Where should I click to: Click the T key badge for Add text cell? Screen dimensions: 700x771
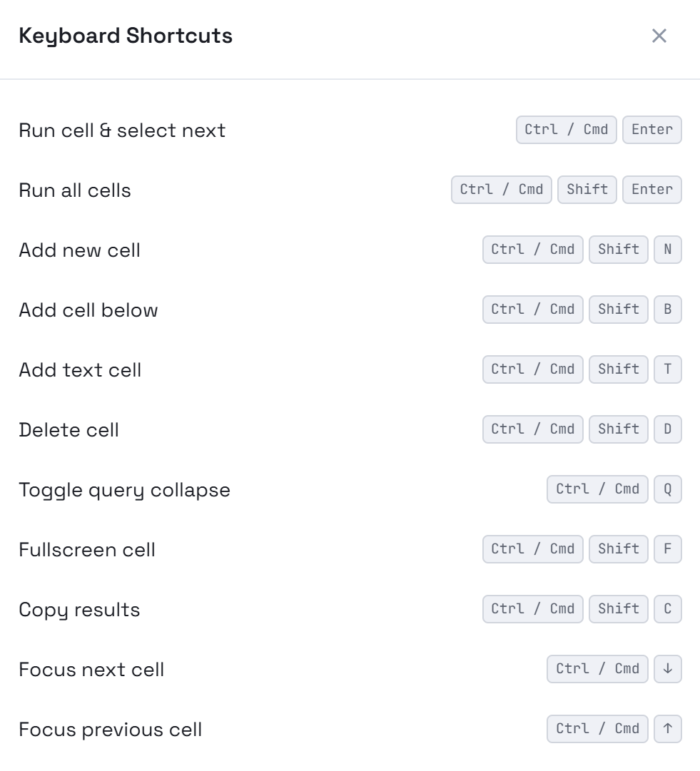[668, 369]
